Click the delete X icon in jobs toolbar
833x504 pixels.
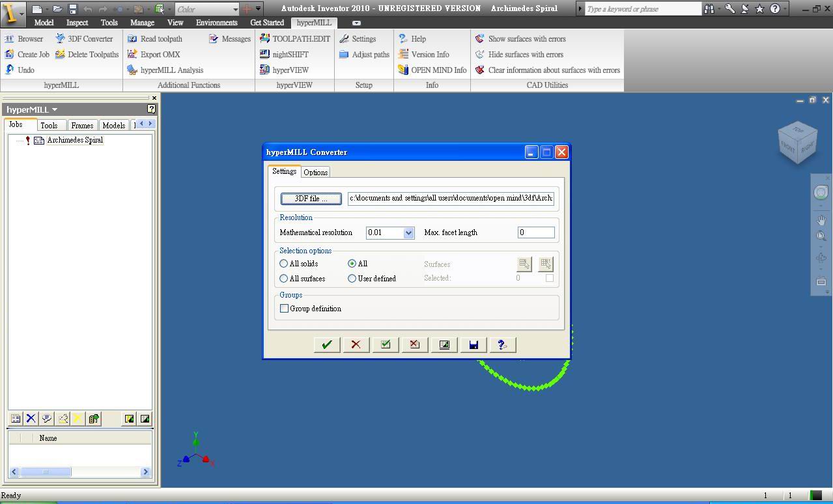tap(31, 419)
